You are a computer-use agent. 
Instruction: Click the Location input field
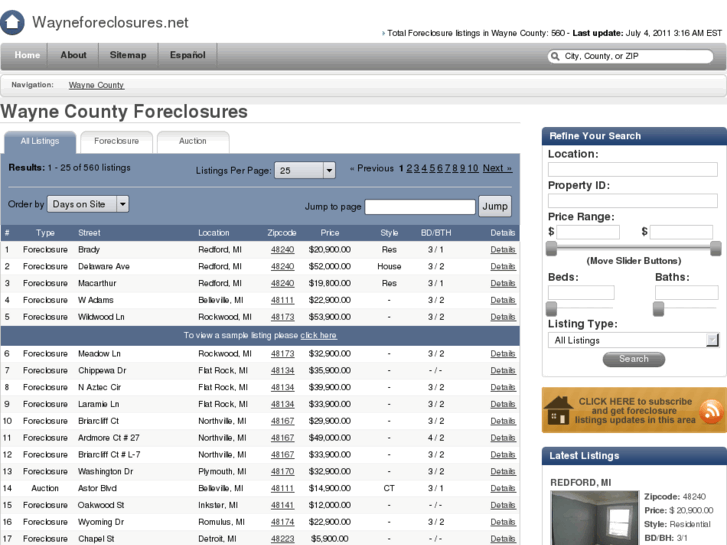tap(632, 169)
